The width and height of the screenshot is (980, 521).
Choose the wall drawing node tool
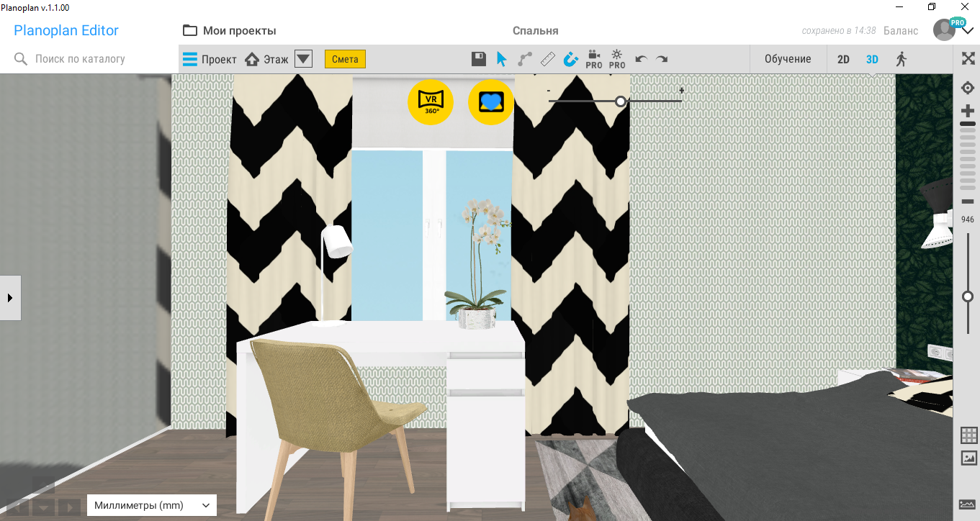(x=525, y=59)
